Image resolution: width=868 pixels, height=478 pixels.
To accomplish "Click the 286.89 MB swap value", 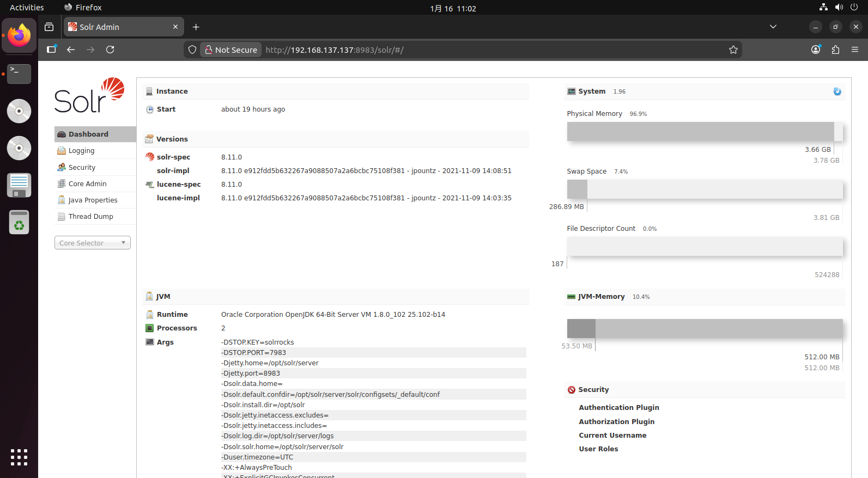I will (566, 207).
